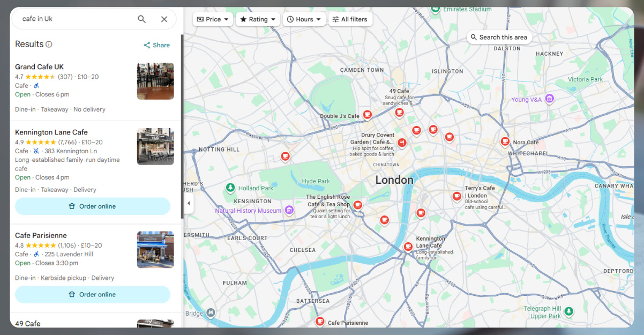Clear the search with the X icon

pos(164,19)
